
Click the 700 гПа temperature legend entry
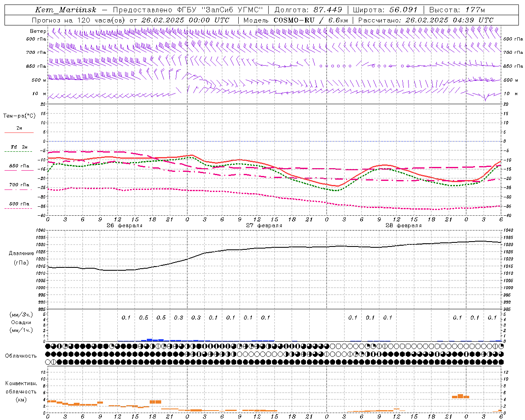(x=19, y=185)
